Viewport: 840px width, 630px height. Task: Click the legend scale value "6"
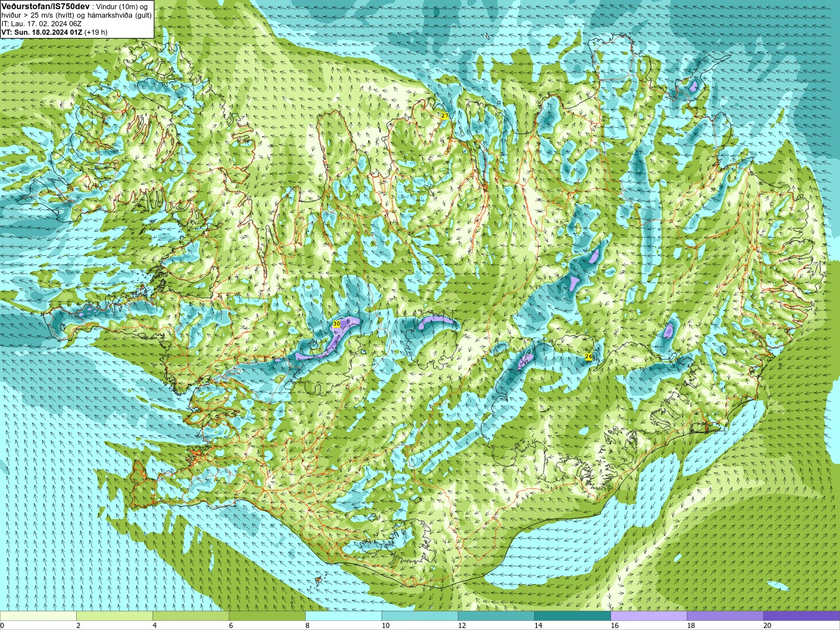(231, 625)
